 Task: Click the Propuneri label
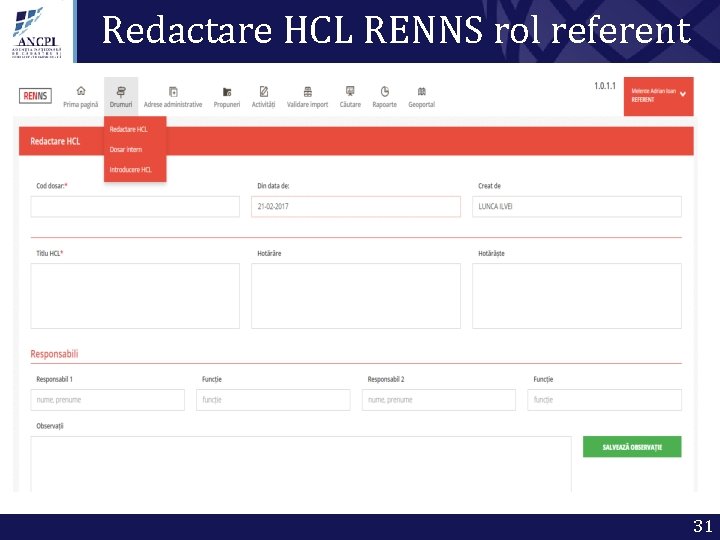click(x=227, y=105)
